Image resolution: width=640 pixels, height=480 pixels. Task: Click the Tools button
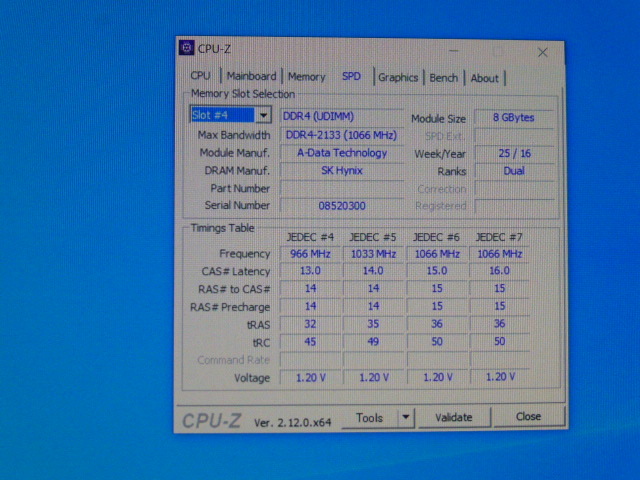click(x=369, y=418)
